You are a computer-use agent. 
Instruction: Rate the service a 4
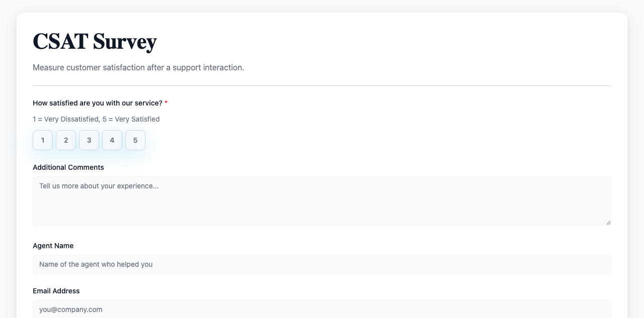tap(112, 140)
